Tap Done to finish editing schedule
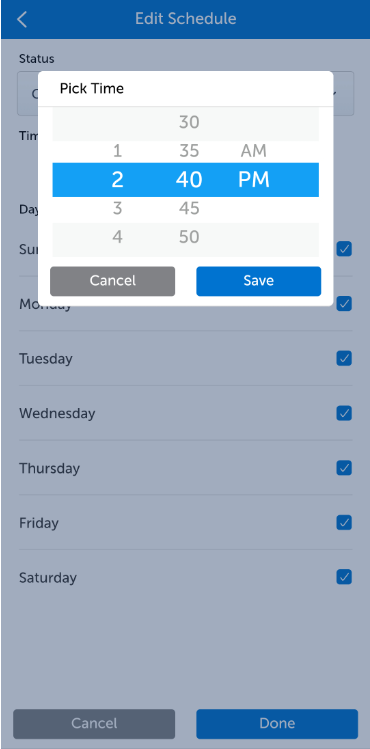The image size is (370, 749). (277, 724)
